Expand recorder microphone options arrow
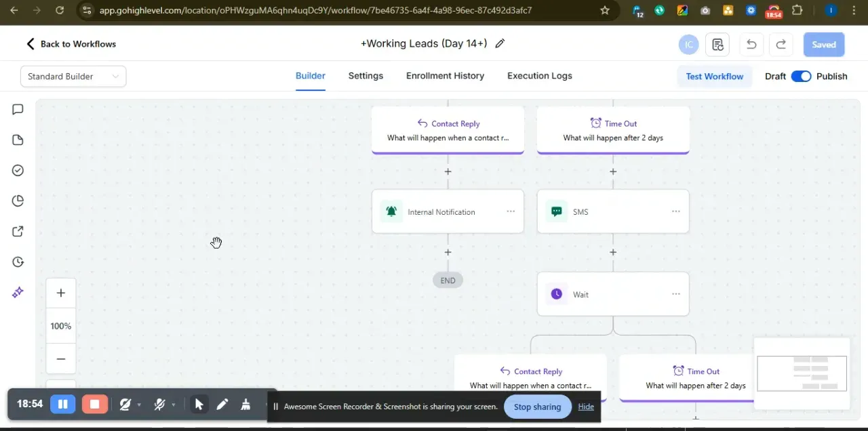This screenshot has height=431, width=868. [174, 405]
